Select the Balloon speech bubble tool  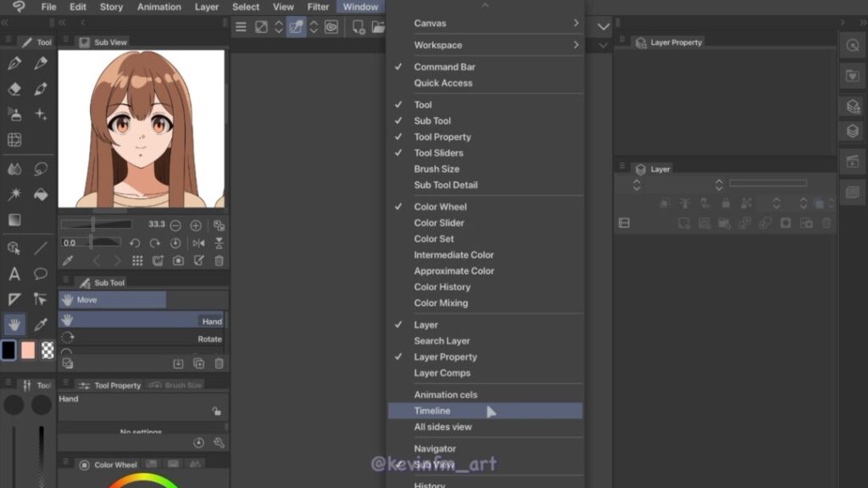pos(41,274)
